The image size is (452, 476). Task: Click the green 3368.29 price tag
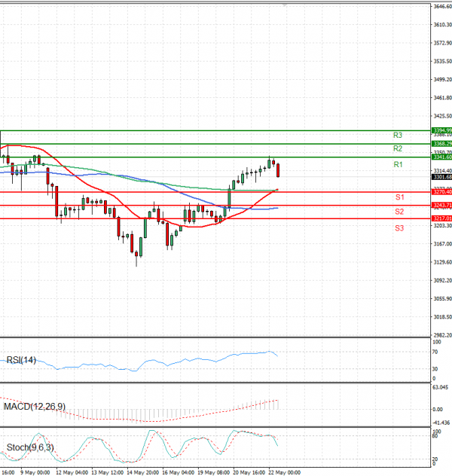coord(441,143)
